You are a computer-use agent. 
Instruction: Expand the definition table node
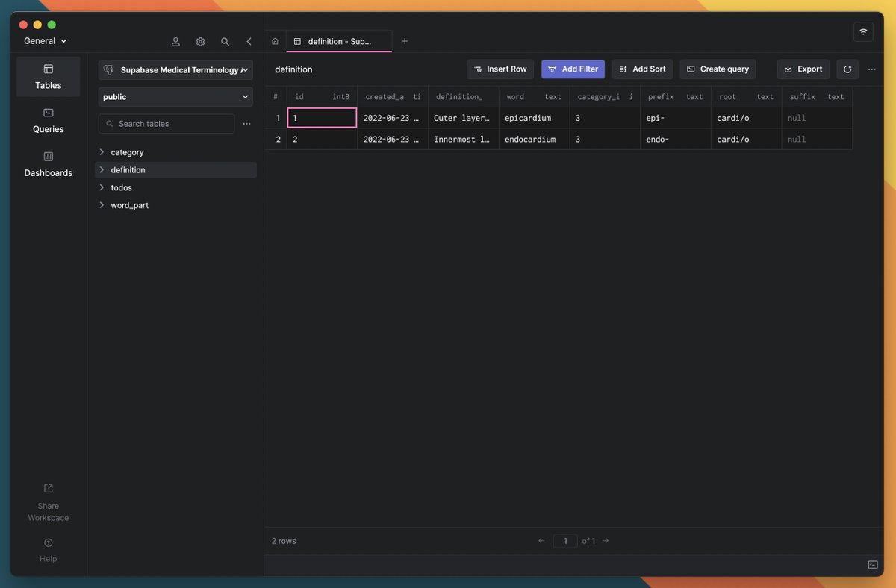click(x=102, y=170)
